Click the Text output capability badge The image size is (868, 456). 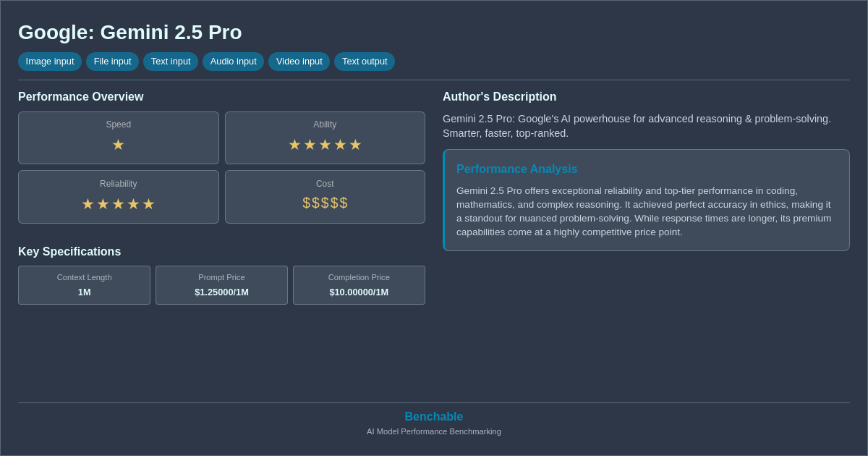click(365, 62)
